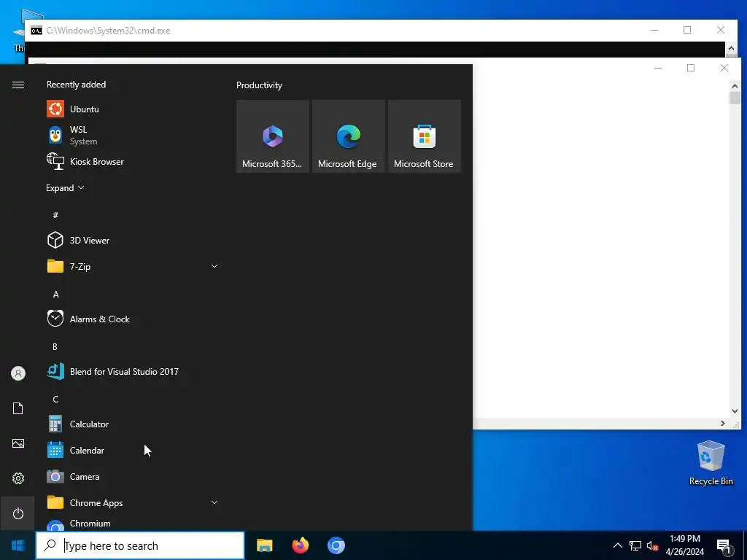Image resolution: width=747 pixels, height=560 pixels.
Task: Open the Calculator app
Action: pyautogui.click(x=133, y=424)
